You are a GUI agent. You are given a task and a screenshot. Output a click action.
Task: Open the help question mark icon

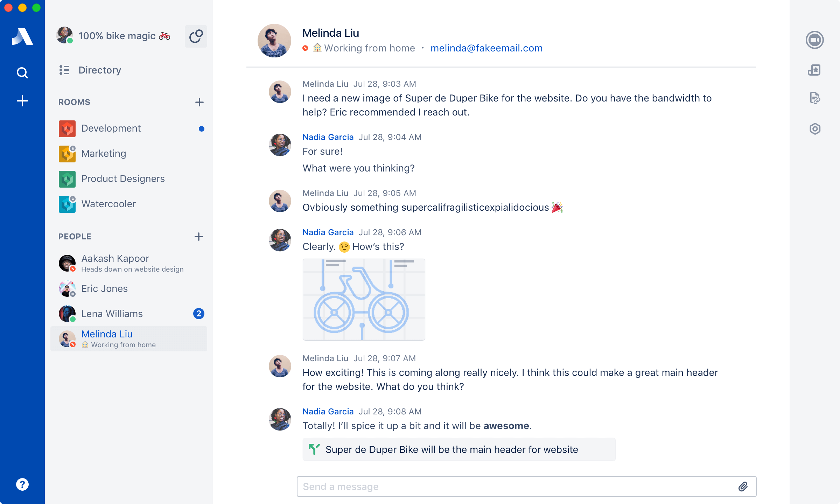22,484
